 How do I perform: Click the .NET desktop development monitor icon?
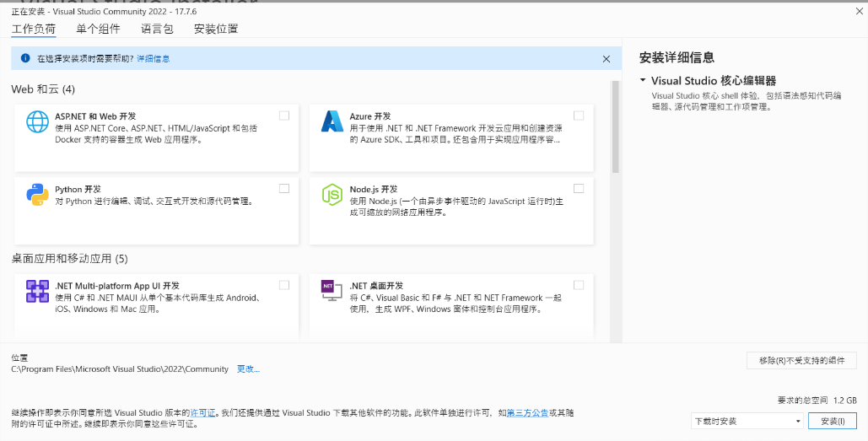(332, 291)
